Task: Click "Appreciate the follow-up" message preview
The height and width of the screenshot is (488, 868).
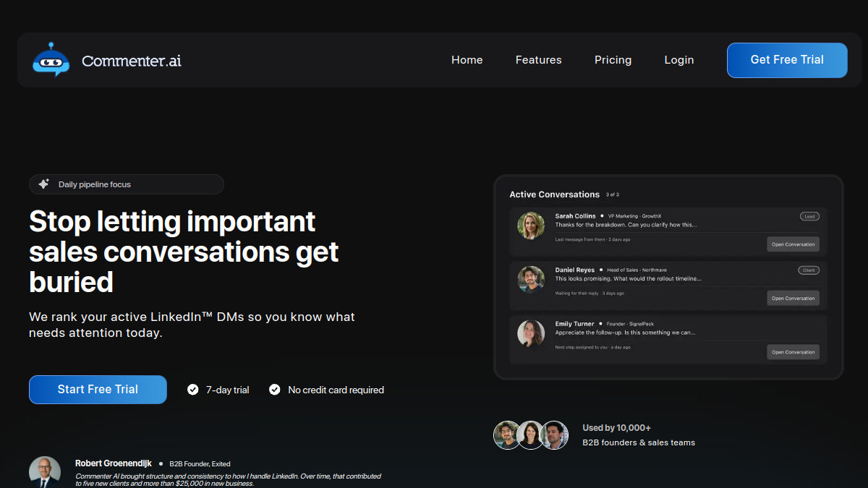Action: 626,333
